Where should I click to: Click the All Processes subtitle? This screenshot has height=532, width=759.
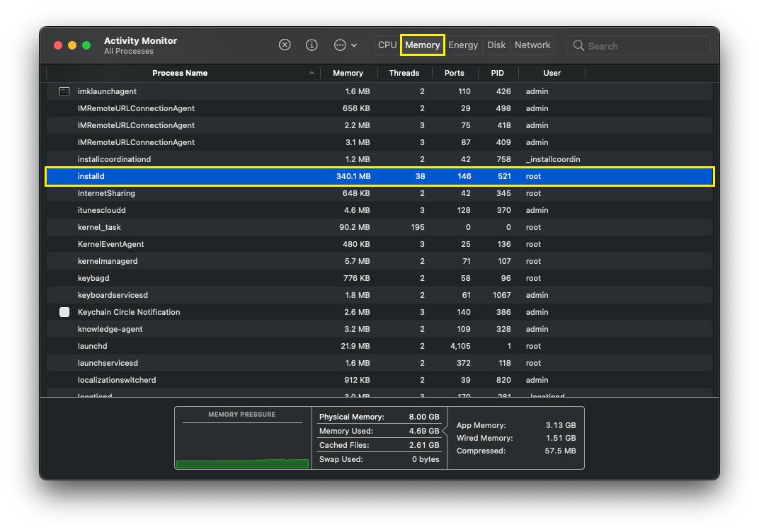click(x=129, y=51)
